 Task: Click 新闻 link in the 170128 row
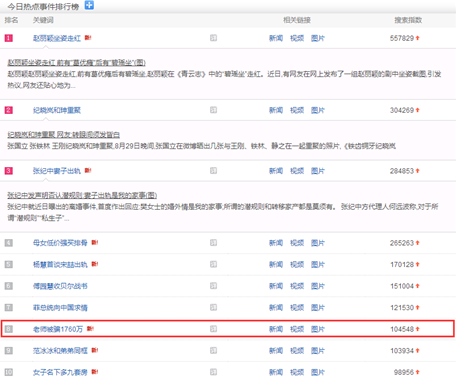(276, 265)
